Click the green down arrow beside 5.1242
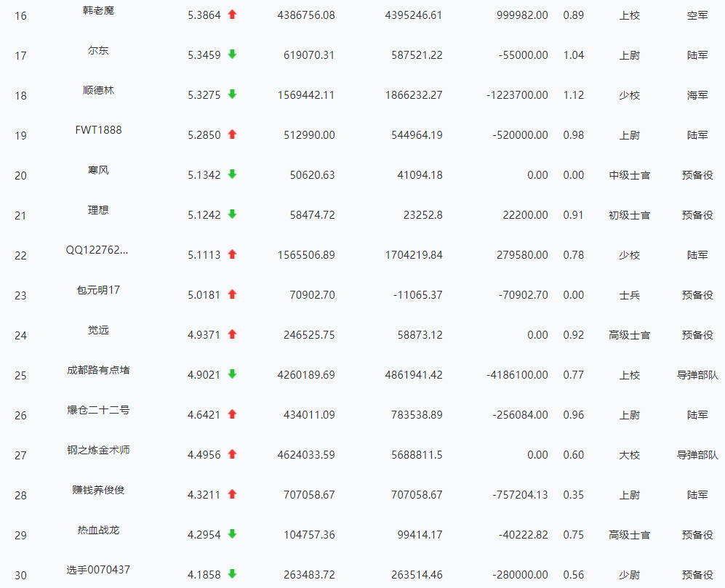The width and height of the screenshot is (725, 588). [x=232, y=214]
